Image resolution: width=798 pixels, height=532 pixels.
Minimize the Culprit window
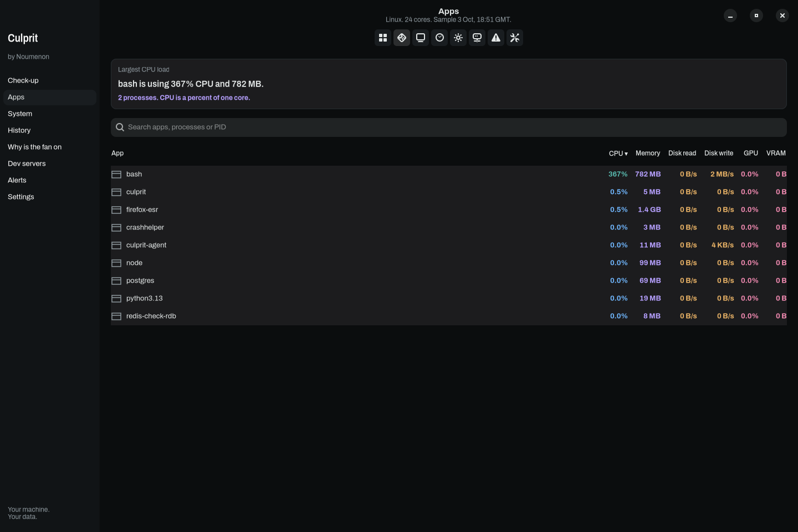(730, 16)
